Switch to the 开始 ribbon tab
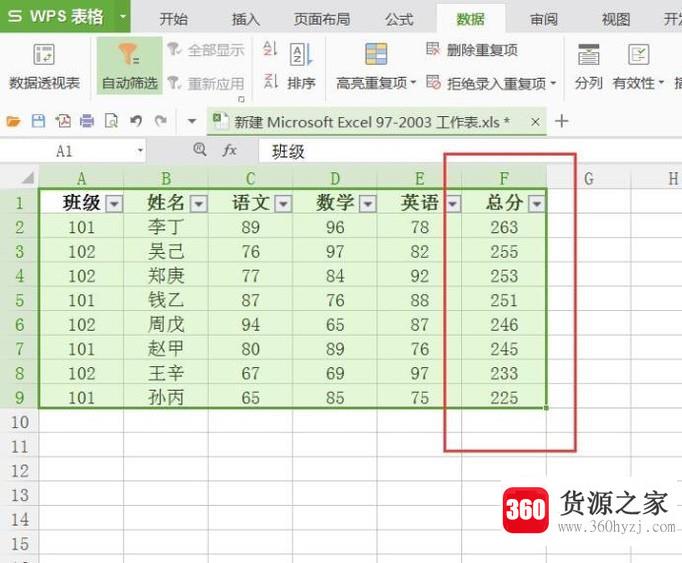This screenshot has width=682, height=563. click(174, 19)
